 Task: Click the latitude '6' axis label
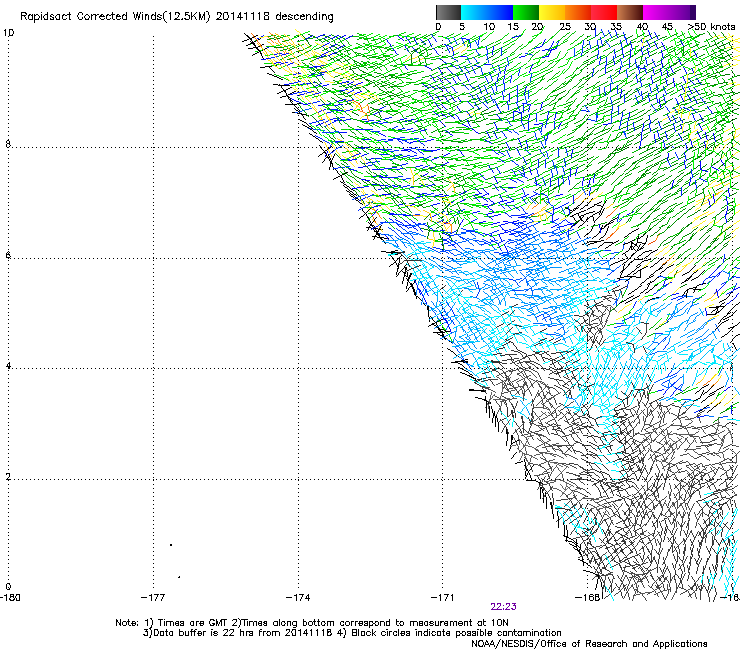pos(8,255)
